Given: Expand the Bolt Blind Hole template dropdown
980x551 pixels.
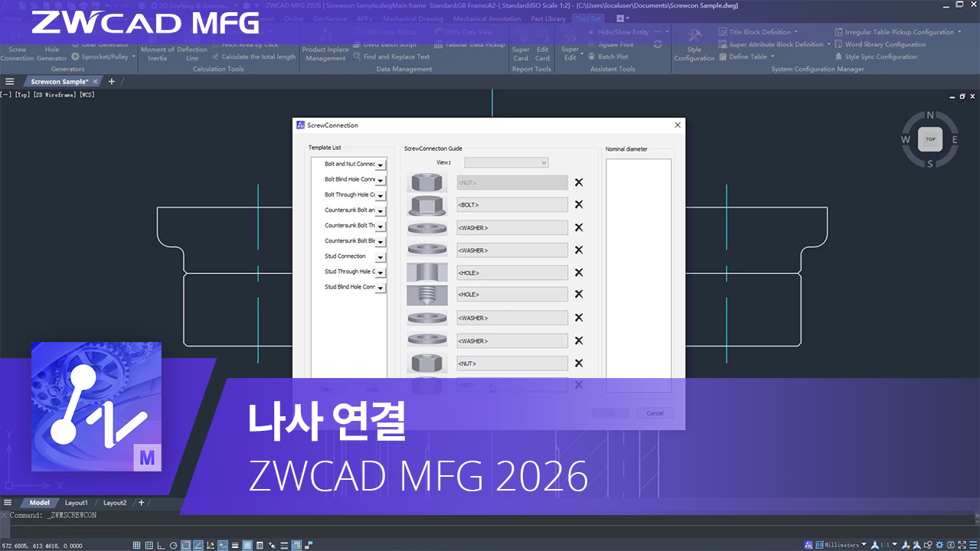Looking at the screenshot, I should pyautogui.click(x=381, y=180).
